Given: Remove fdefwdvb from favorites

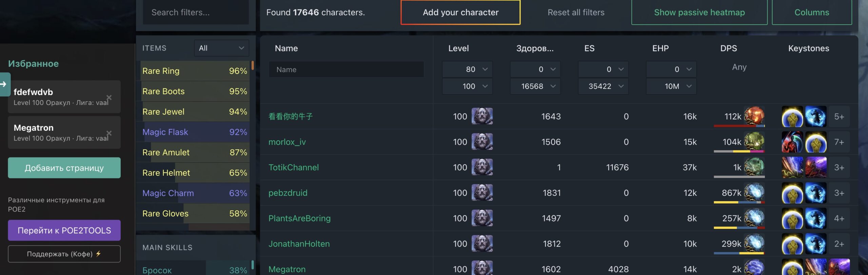Looking at the screenshot, I should click(x=109, y=98).
